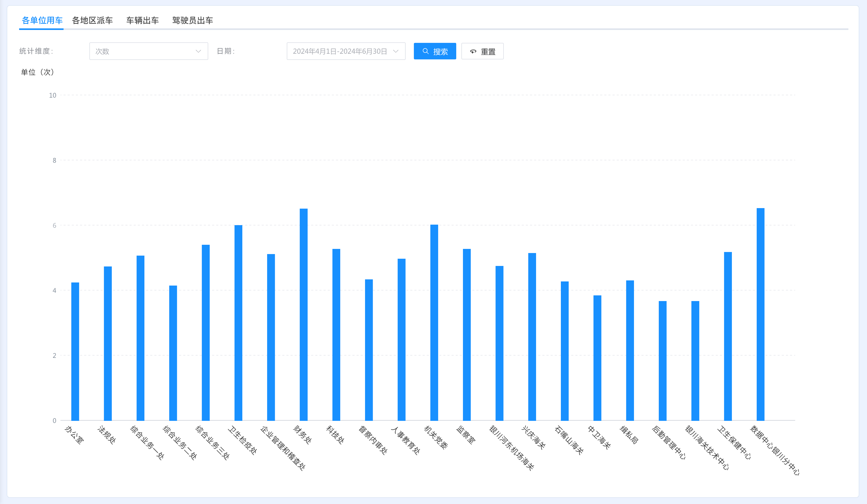This screenshot has height=504, width=867.
Task: Click the 办公室 bar in chart
Action: 75,351
